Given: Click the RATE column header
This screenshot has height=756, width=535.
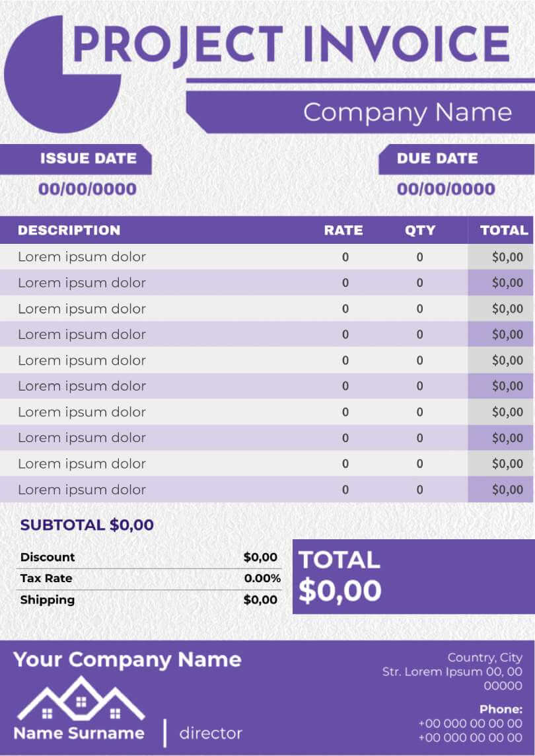Looking at the screenshot, I should (343, 231).
